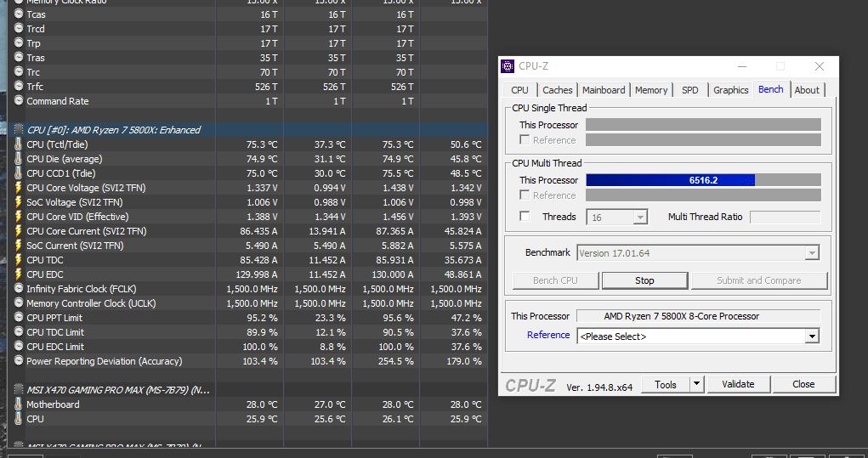Image resolution: width=868 pixels, height=458 pixels.
Task: Click lightning icon beside CPU Core Current
Action: pos(18,230)
